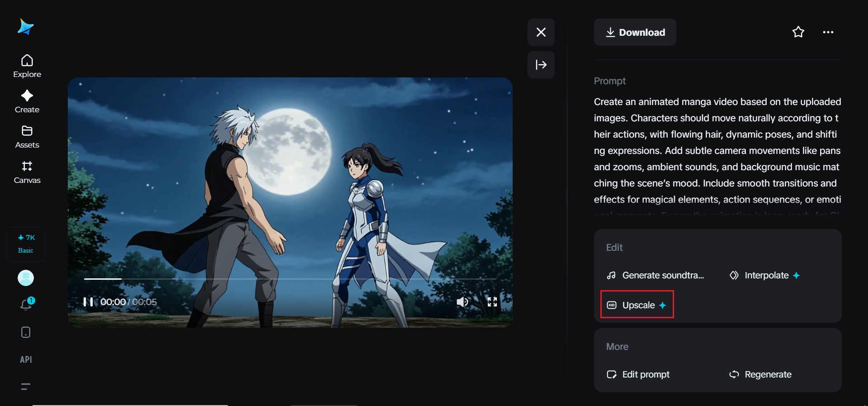The height and width of the screenshot is (406, 868).
Task: Open the more options ellipsis menu
Action: tap(828, 32)
